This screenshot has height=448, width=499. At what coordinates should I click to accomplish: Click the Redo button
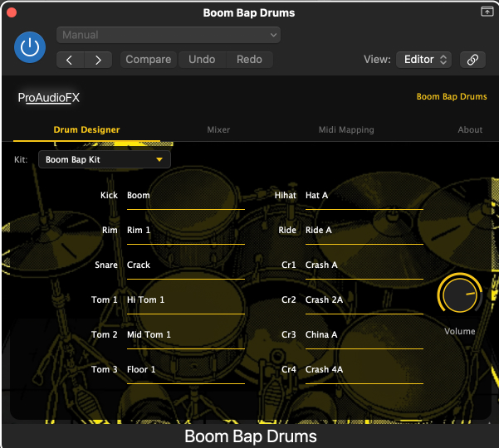pos(249,60)
